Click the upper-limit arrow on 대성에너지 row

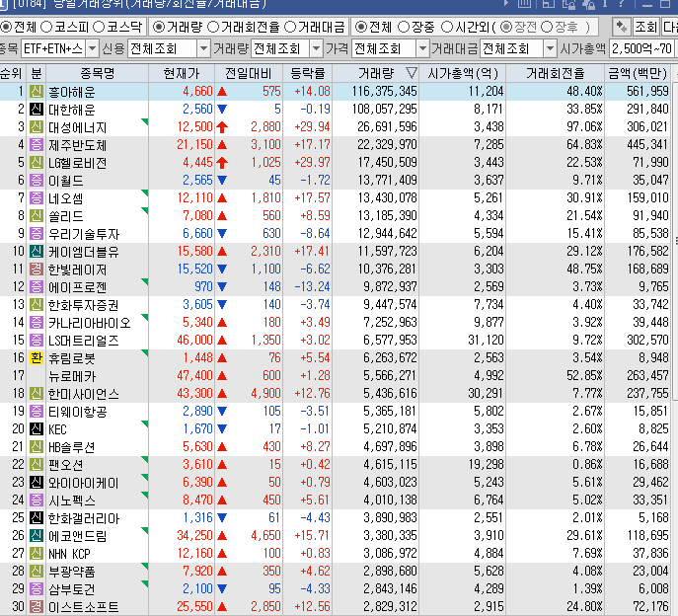click(x=222, y=126)
